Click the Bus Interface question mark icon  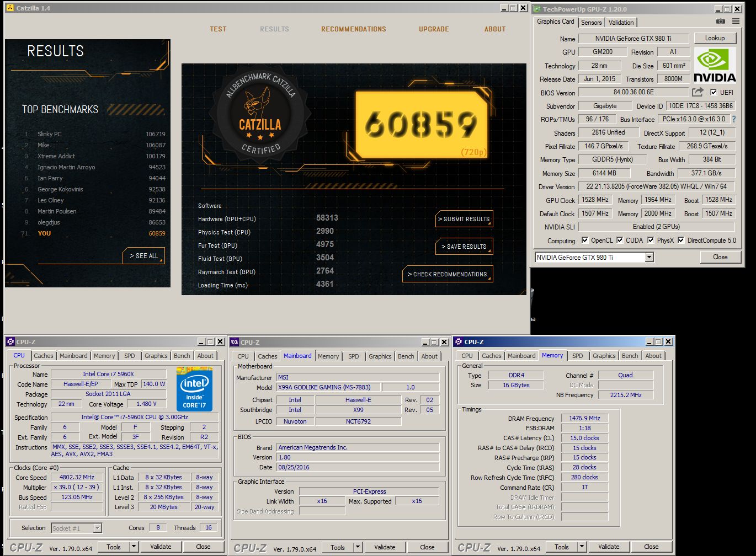(x=734, y=119)
